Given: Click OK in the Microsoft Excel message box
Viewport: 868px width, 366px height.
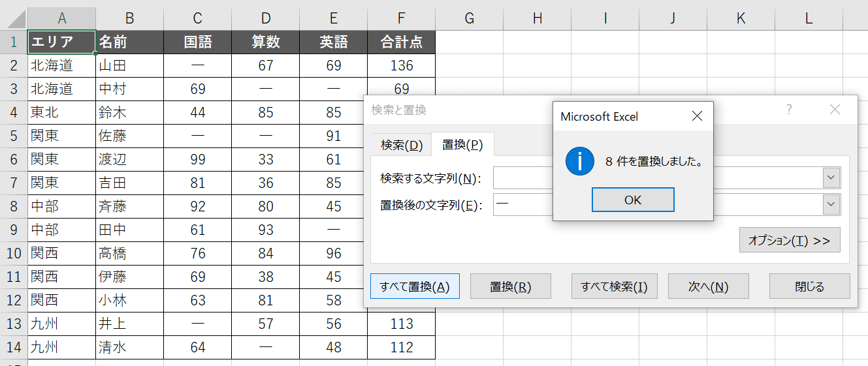Looking at the screenshot, I should pyautogui.click(x=632, y=200).
